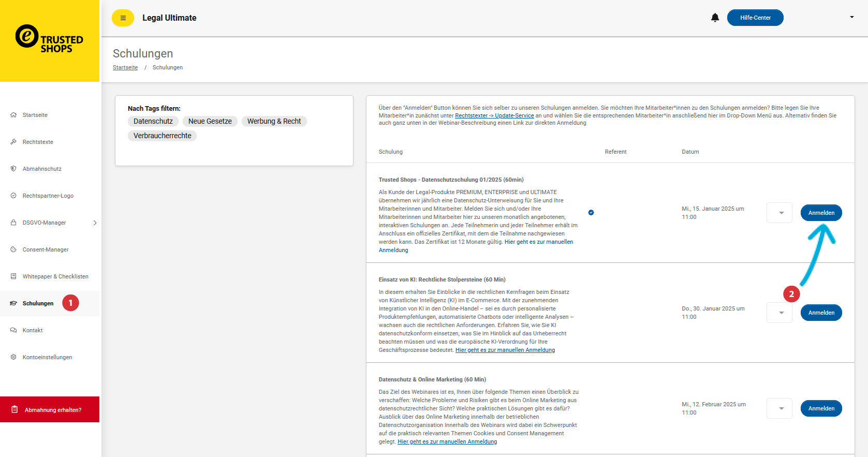
Task: Open employee dropdown for Datenschutzschulung 01/2025
Action: coord(779,213)
